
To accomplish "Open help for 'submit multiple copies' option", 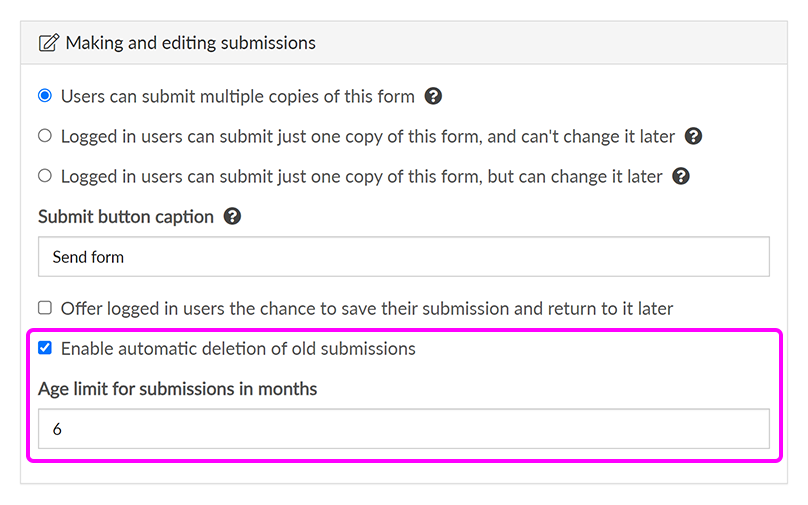I will (x=433, y=96).
